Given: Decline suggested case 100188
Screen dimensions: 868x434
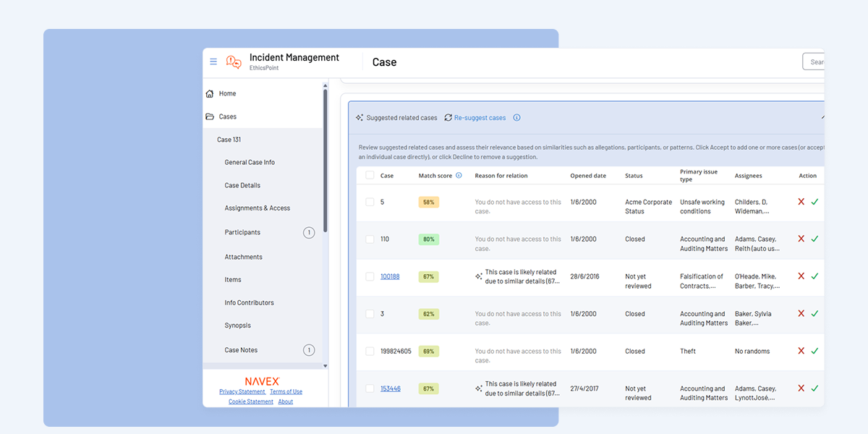Looking at the screenshot, I should click(x=801, y=276).
